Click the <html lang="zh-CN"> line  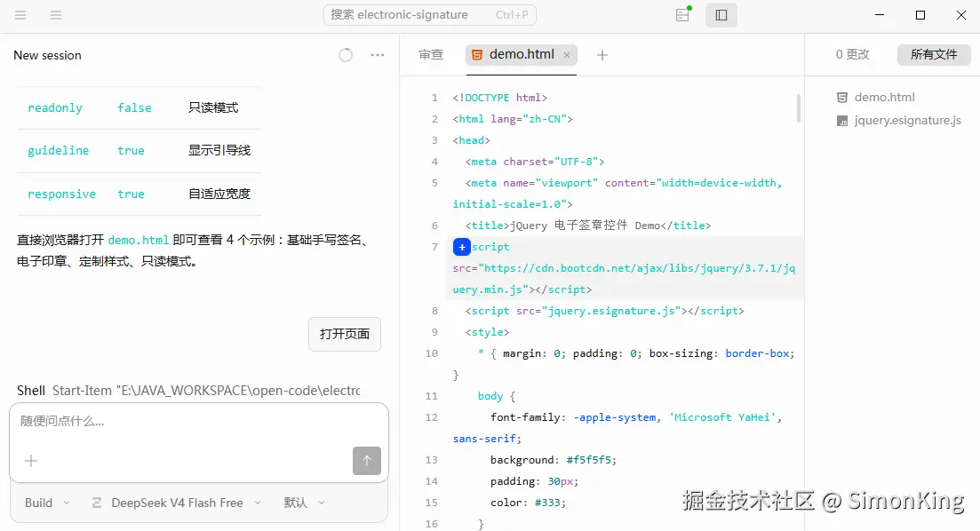513,119
